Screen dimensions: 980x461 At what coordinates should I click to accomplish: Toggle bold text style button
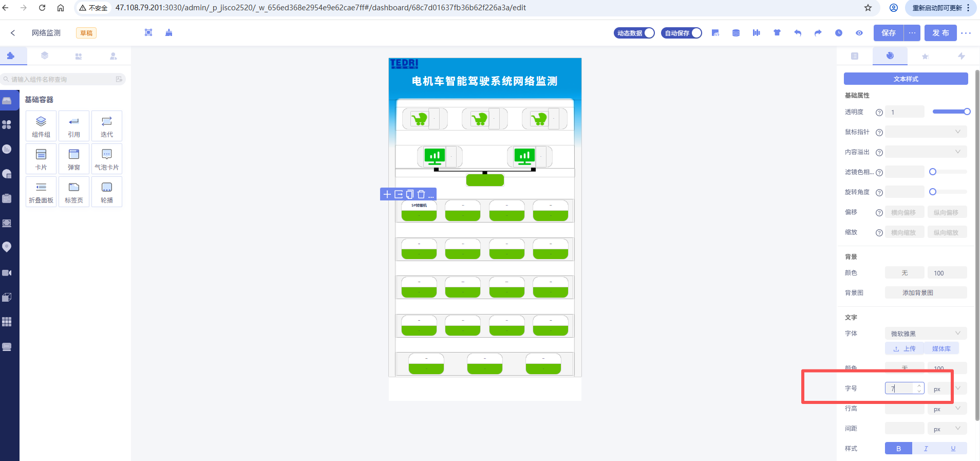898,449
